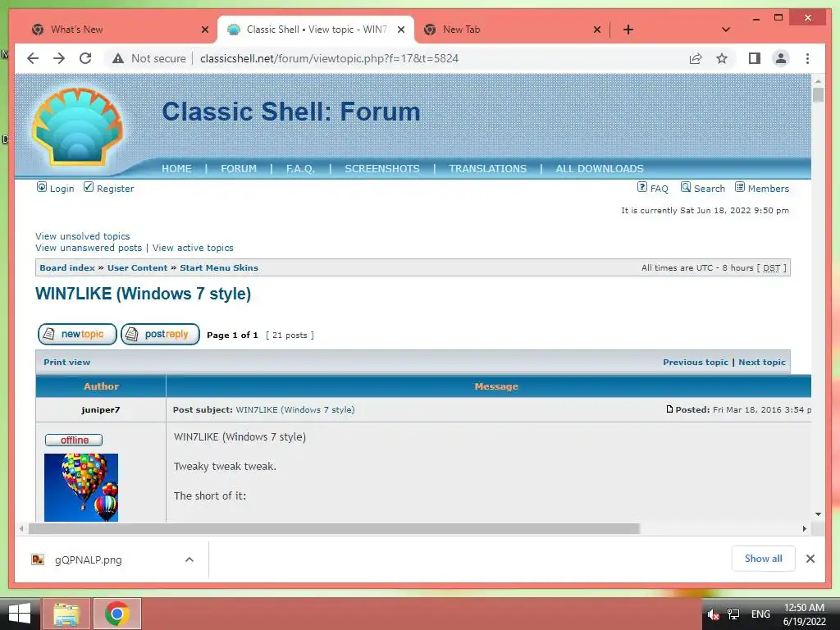This screenshot has height=630, width=840.
Task: Open Chrome side panel
Action: tap(755, 58)
